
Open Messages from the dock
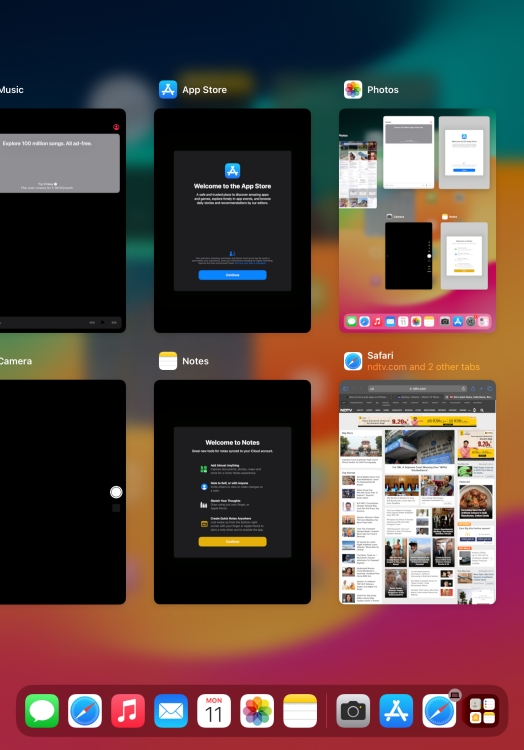42,711
